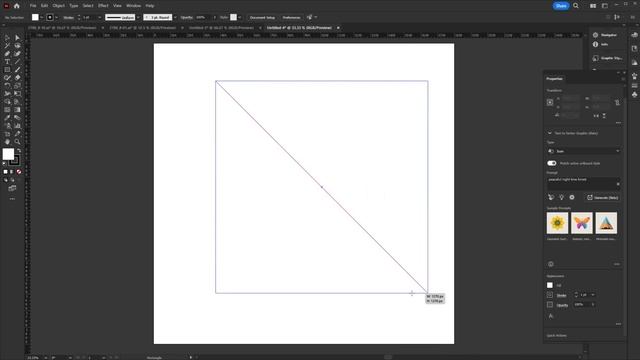Open the Help menu

click(150, 6)
